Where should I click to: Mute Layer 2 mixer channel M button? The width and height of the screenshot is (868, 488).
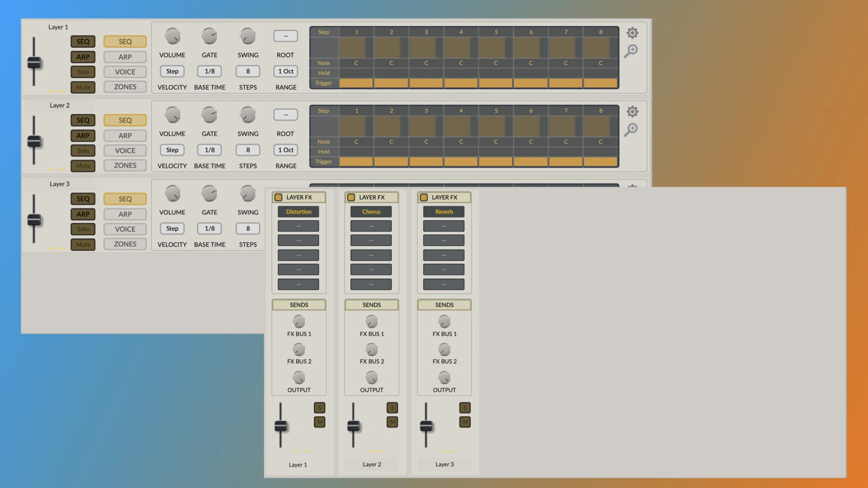point(392,422)
